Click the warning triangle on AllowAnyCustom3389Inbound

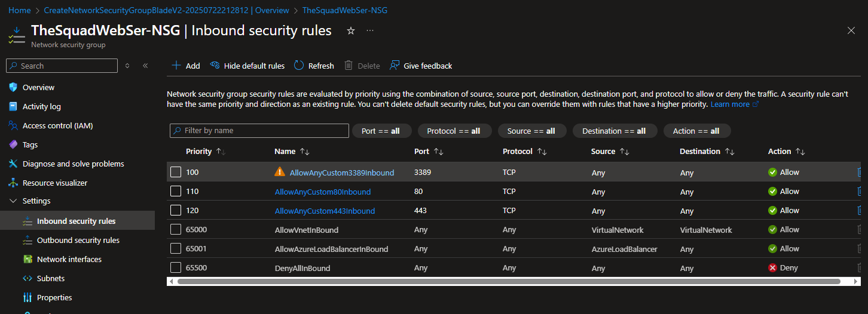point(280,172)
